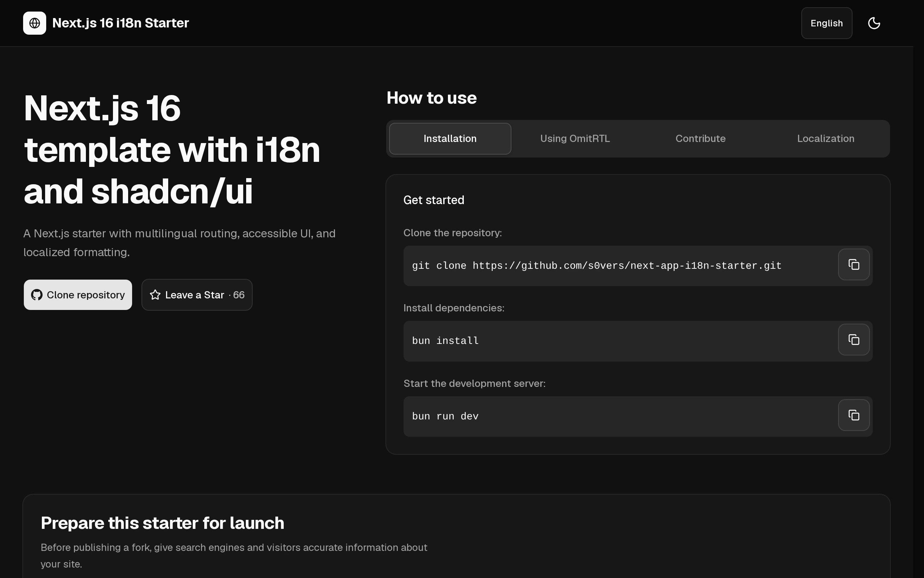
Task: Click the 'Before publishing a fork' paragraph
Action: point(234,556)
